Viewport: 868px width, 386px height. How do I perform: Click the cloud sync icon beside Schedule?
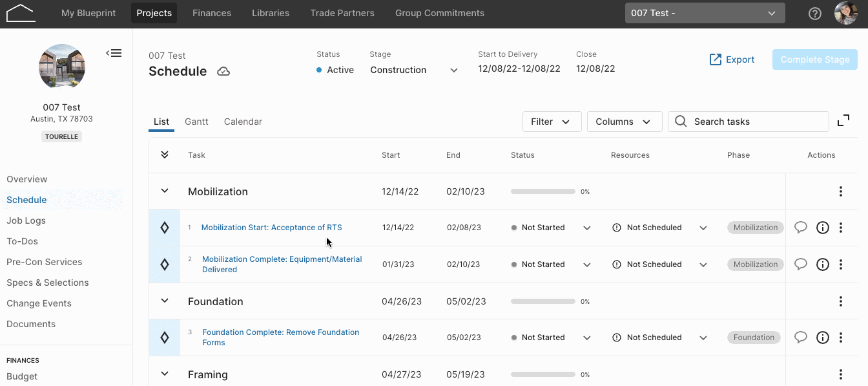(223, 71)
